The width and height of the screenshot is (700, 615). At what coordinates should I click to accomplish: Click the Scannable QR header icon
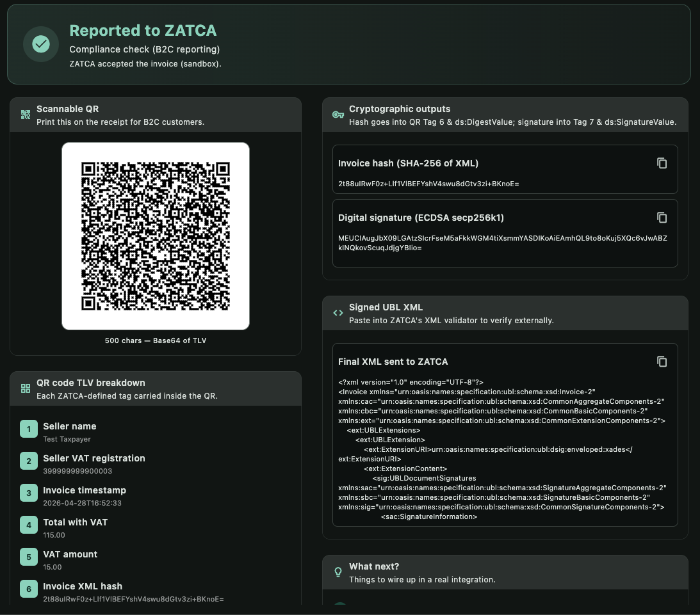pyautogui.click(x=26, y=115)
